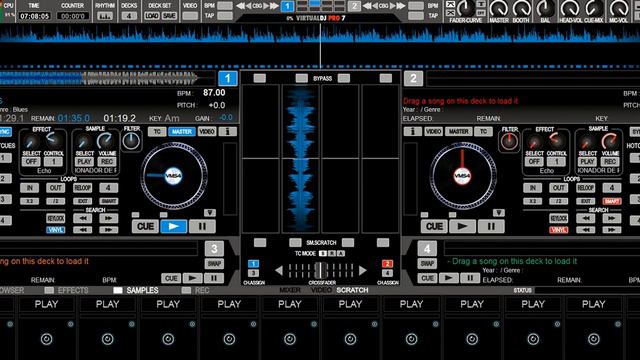Switch to the SAMPLES tab
640x360 pixels.
[142, 290]
